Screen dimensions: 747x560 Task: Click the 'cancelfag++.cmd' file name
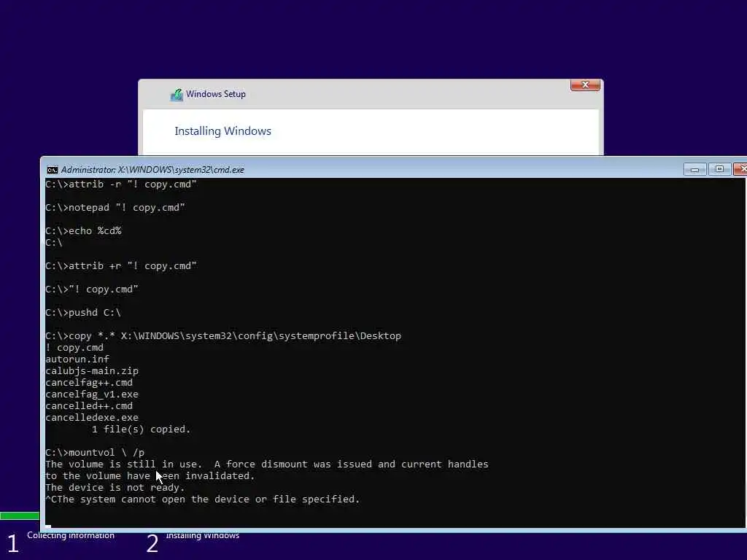[89, 382]
